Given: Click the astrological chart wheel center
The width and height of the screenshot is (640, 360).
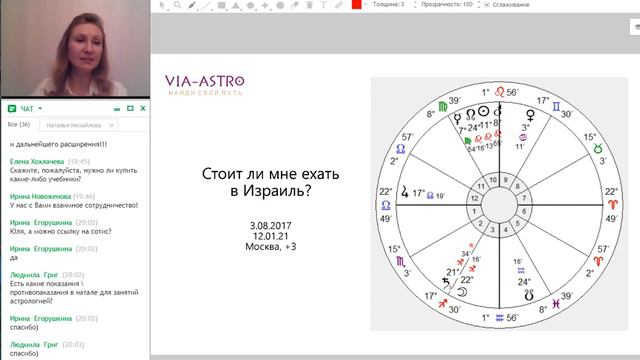Looking at the screenshot, I should click(x=499, y=205).
